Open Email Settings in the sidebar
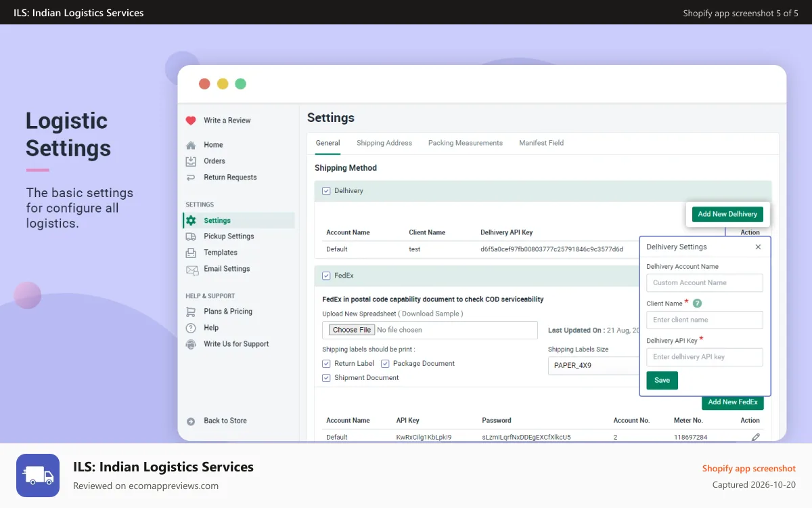This screenshot has height=508, width=812. [227, 269]
